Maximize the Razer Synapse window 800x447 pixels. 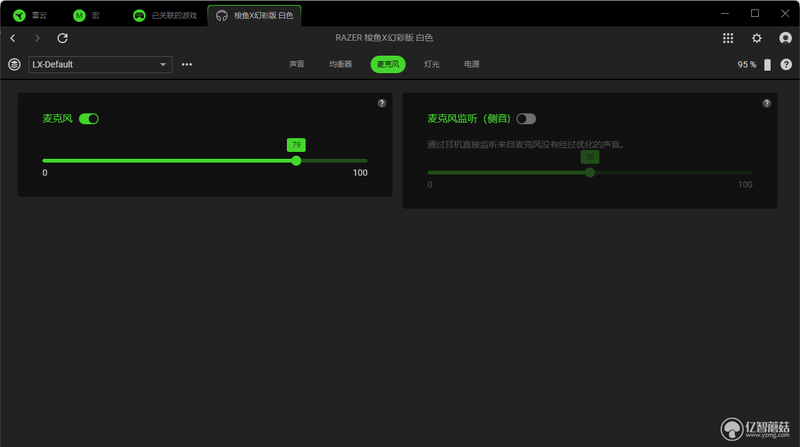(x=755, y=13)
